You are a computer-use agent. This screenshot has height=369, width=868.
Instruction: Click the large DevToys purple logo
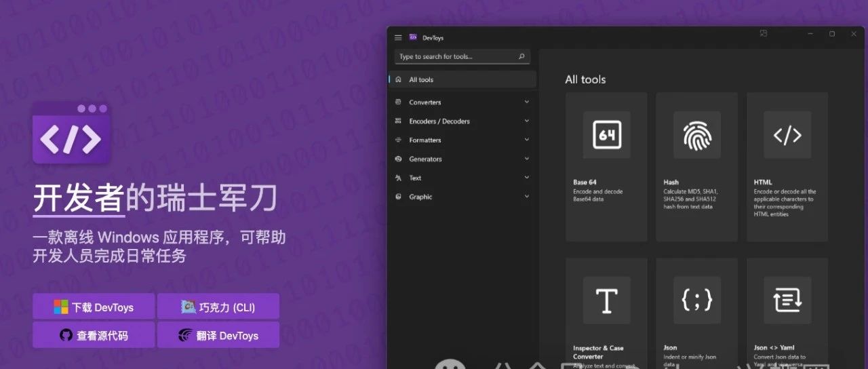pos(71,134)
